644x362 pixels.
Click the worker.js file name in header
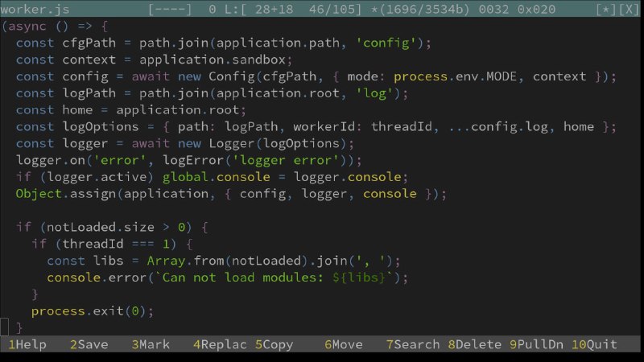pyautogui.click(x=35, y=9)
